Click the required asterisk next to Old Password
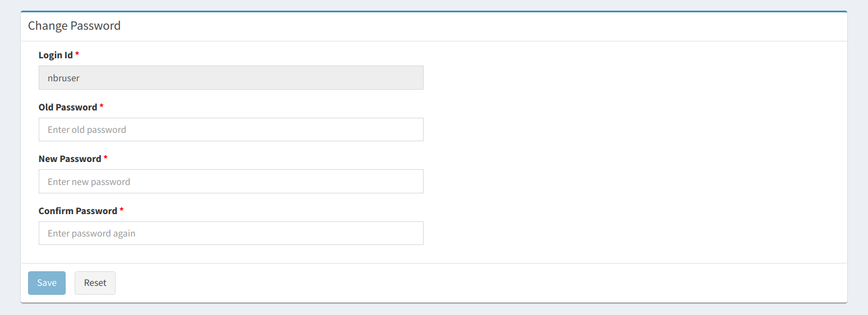This screenshot has height=315, width=868. (x=102, y=106)
